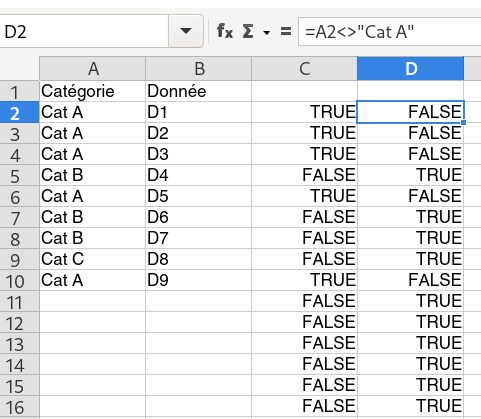This screenshot has width=481, height=419.
Task: Select column A header
Action: [92, 69]
